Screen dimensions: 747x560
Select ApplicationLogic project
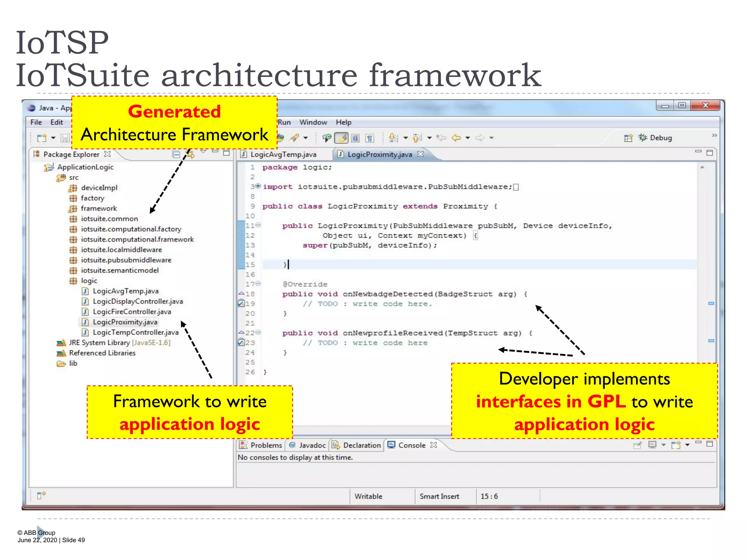click(79, 167)
